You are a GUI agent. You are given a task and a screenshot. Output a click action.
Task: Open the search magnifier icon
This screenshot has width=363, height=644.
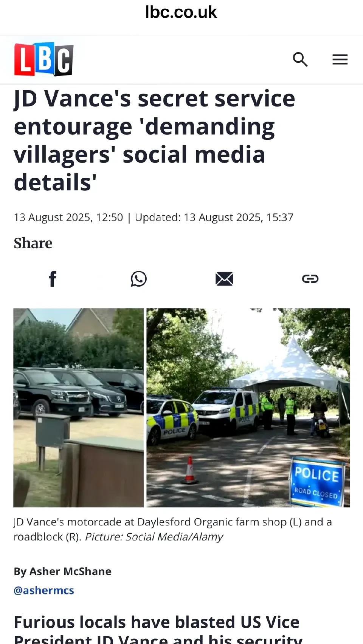300,59
